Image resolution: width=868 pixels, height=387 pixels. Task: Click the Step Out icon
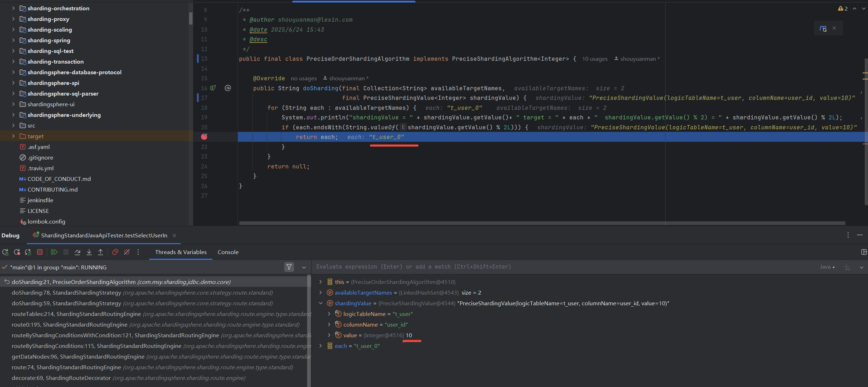(101, 252)
